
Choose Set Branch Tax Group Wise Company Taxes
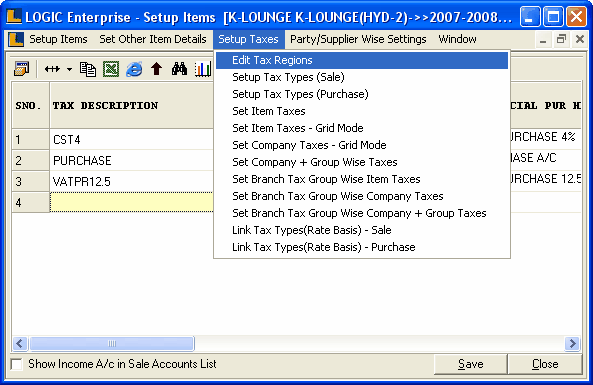pos(362,196)
